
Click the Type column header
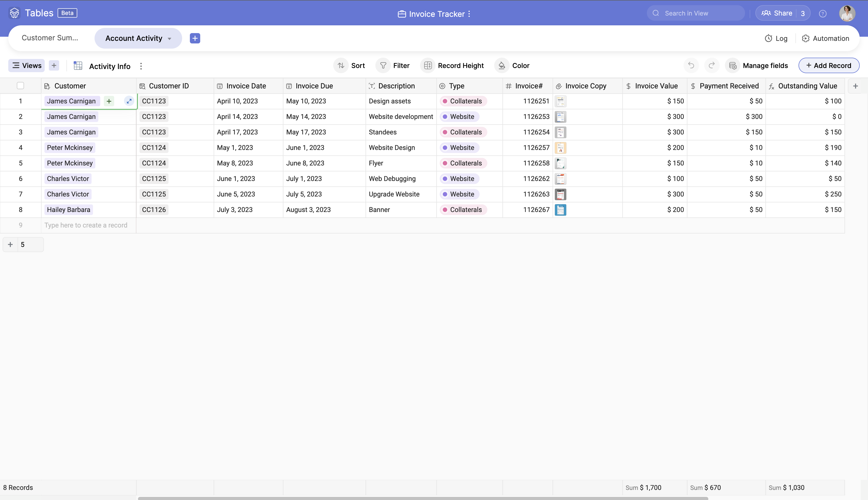[470, 86]
